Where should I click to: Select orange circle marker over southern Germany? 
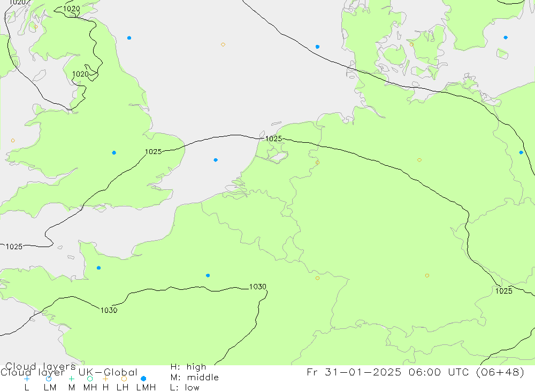(427, 275)
